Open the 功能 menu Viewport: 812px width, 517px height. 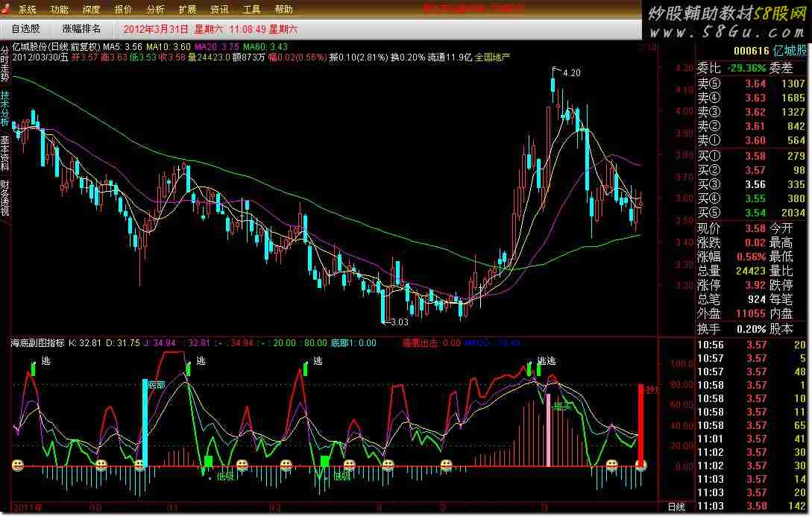point(60,9)
